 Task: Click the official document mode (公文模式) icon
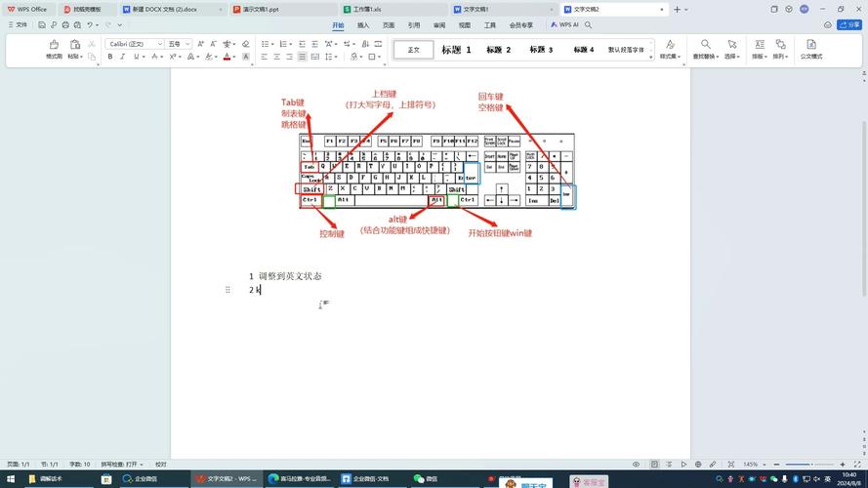point(810,49)
